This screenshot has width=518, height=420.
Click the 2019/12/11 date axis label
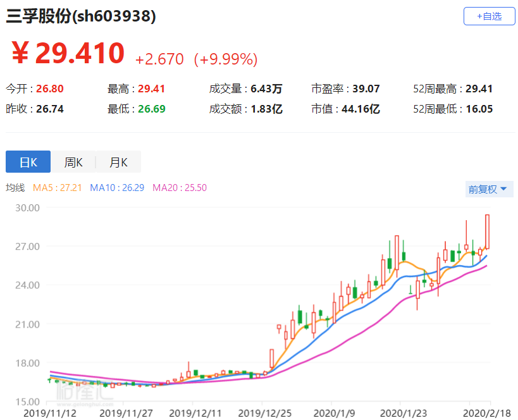(195, 413)
